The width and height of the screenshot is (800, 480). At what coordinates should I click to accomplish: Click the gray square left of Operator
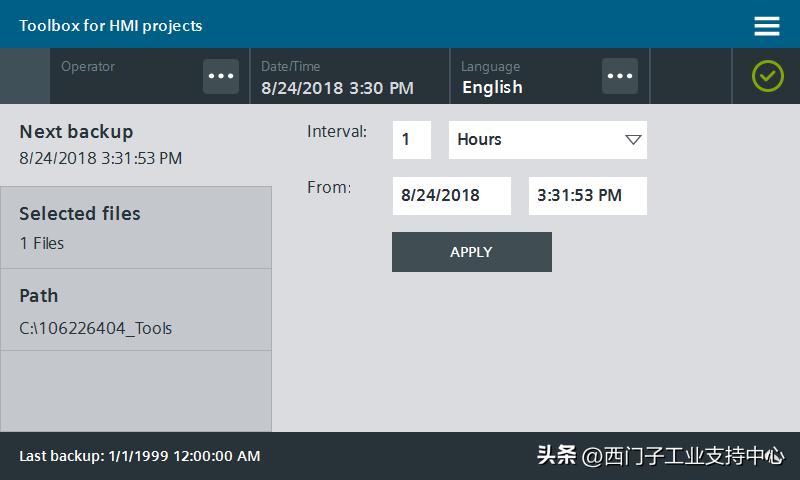tap(25, 76)
